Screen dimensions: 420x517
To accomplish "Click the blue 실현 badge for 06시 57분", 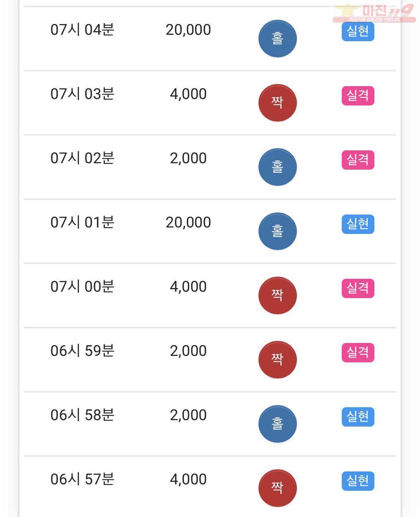I will tap(358, 481).
